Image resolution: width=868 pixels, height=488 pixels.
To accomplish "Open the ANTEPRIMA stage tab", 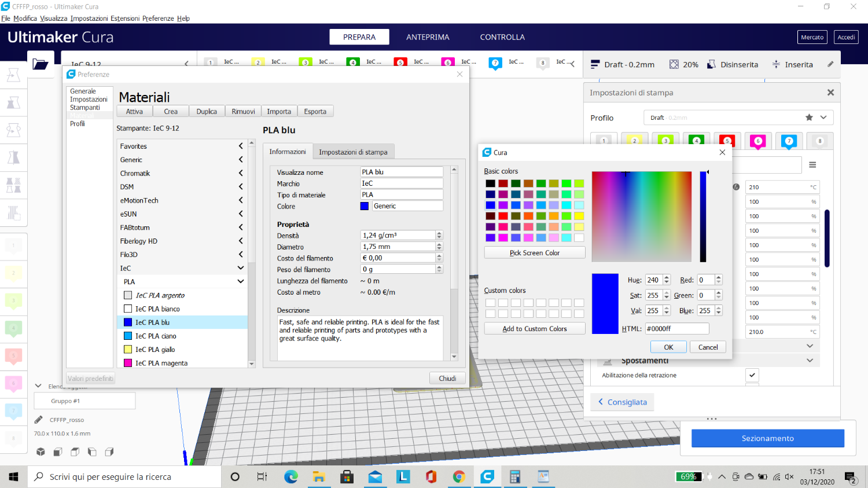I will (428, 37).
